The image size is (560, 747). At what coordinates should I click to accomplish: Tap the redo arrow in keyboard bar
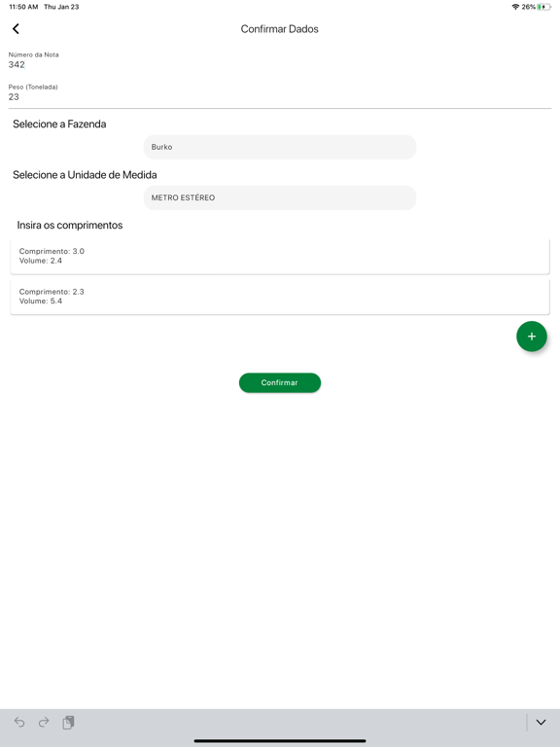[x=44, y=723]
